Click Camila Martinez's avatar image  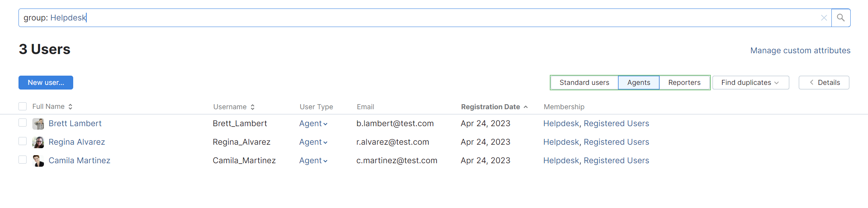click(38, 161)
